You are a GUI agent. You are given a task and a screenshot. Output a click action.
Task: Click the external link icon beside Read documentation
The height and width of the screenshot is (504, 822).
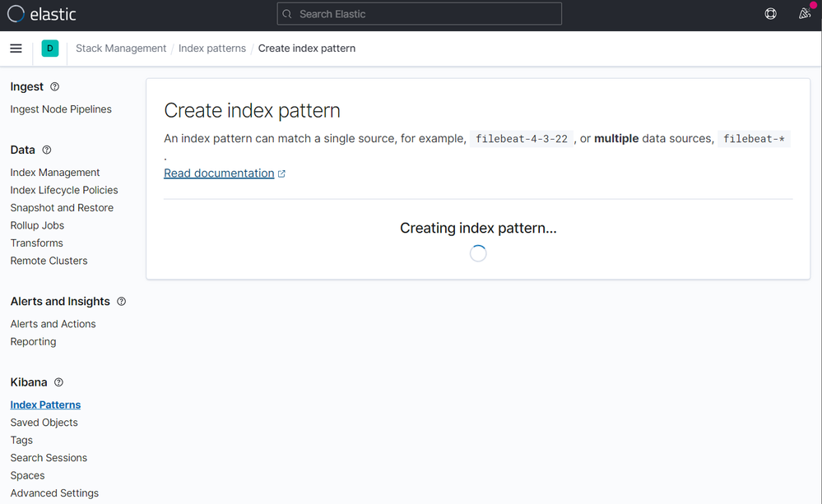pos(281,173)
